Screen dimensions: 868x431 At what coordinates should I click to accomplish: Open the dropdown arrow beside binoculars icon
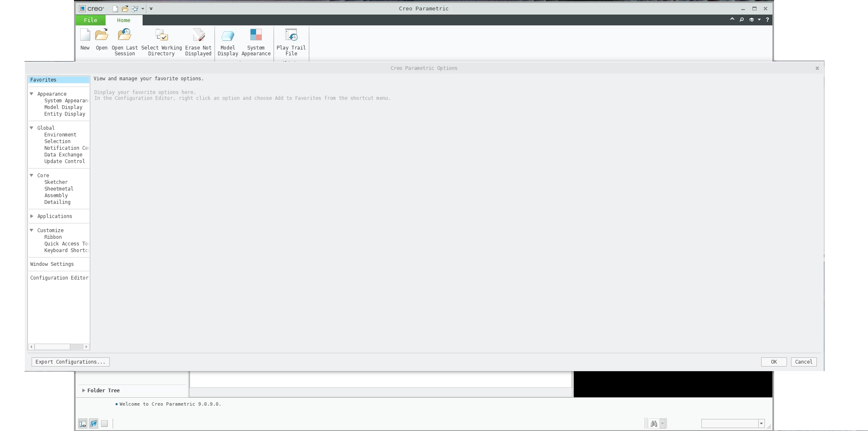[663, 424]
